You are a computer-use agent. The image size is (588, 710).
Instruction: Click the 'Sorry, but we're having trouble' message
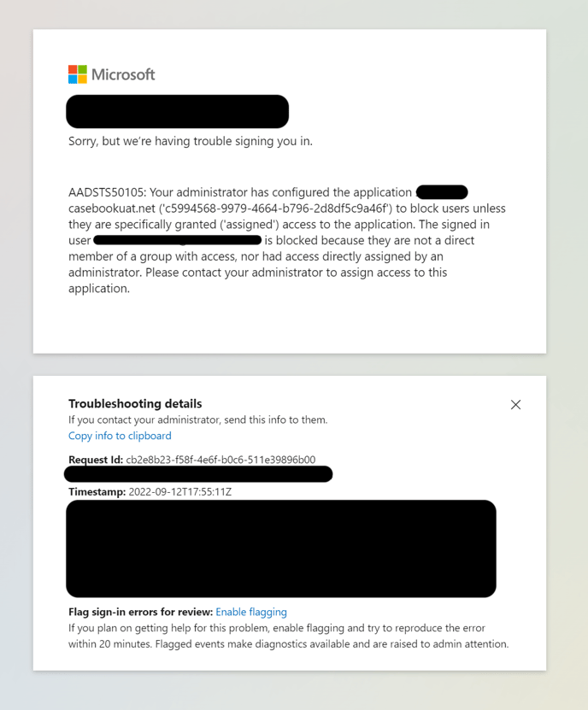pyautogui.click(x=191, y=141)
